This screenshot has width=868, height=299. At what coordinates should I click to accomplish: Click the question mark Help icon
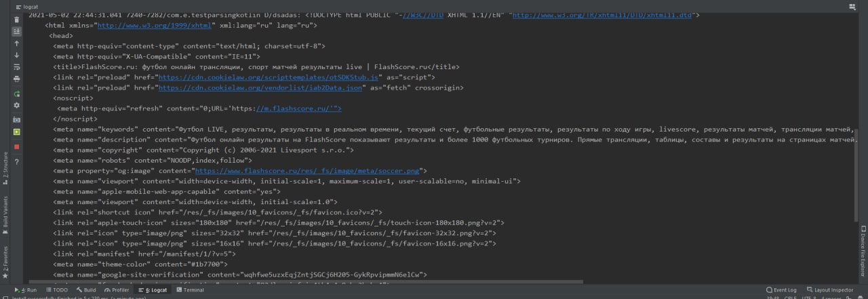(x=17, y=162)
